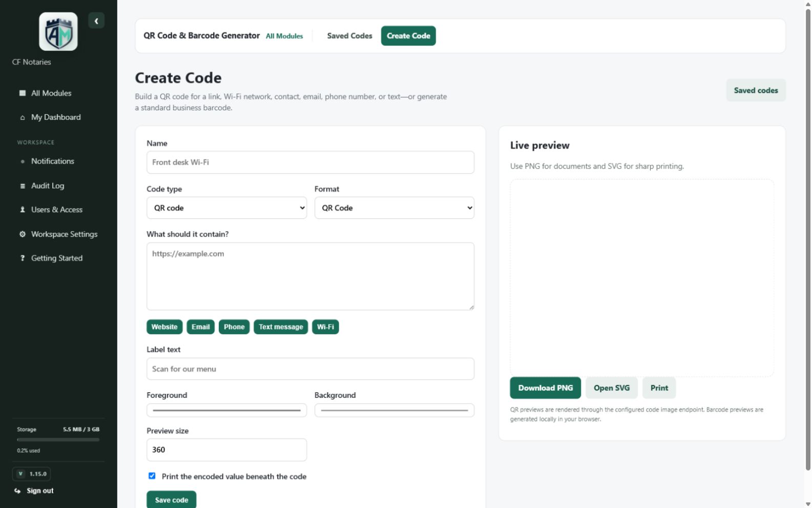Image resolution: width=812 pixels, height=508 pixels.
Task: Click the page vertical scrollbar
Action: (x=808, y=240)
